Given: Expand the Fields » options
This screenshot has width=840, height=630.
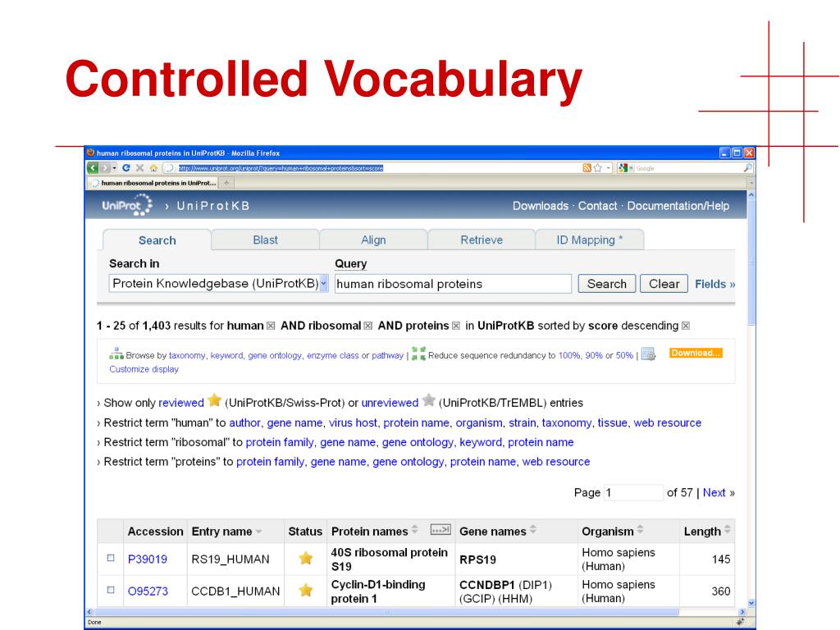Looking at the screenshot, I should (x=715, y=284).
